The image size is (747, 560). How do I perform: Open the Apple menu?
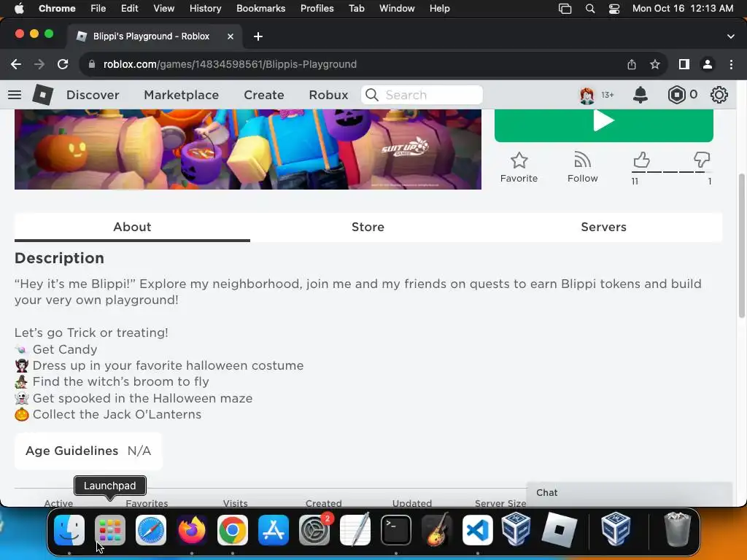tap(19, 9)
